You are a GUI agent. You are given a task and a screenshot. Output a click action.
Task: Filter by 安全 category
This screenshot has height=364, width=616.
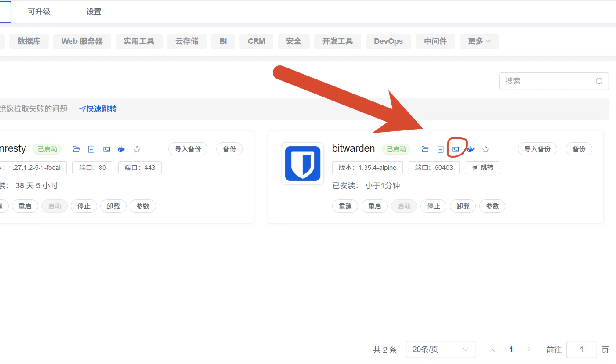tap(294, 41)
